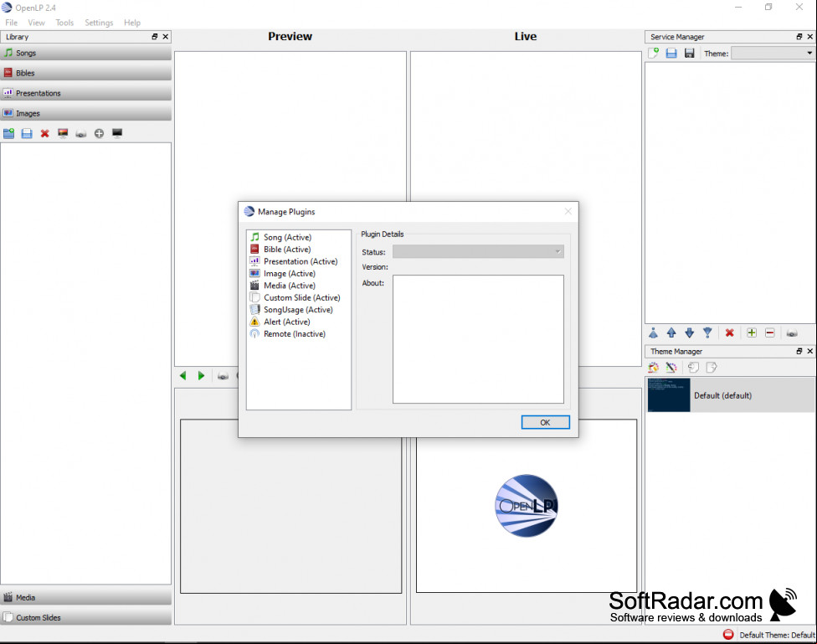817x644 pixels.
Task: Click the Default Theme status bar text
Action: 777,635
